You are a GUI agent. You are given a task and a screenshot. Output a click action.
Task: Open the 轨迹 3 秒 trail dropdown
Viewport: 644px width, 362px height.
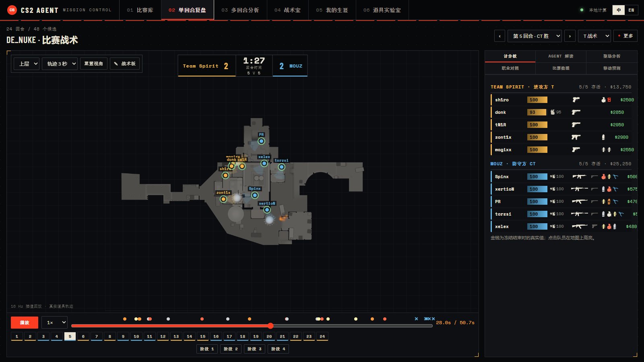click(60, 64)
